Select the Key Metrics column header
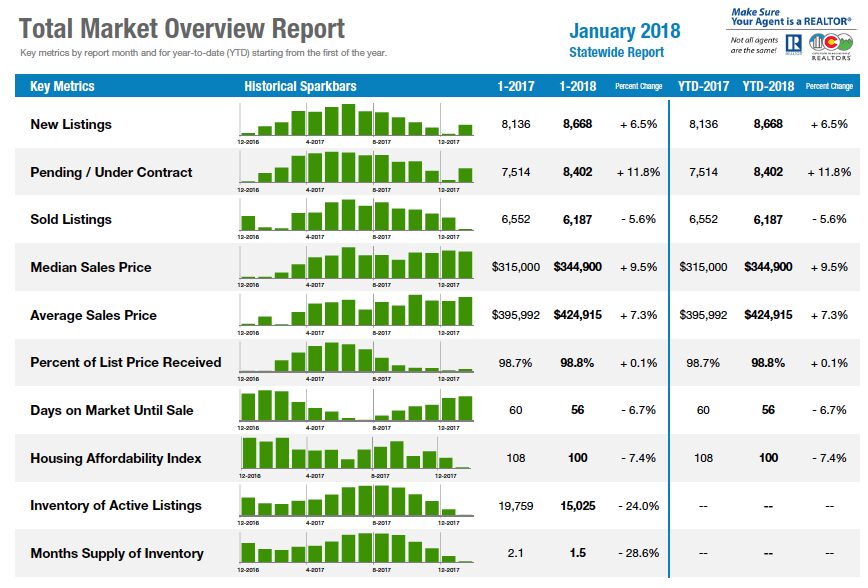Image resolution: width=868 pixels, height=588 pixels. 62,86
